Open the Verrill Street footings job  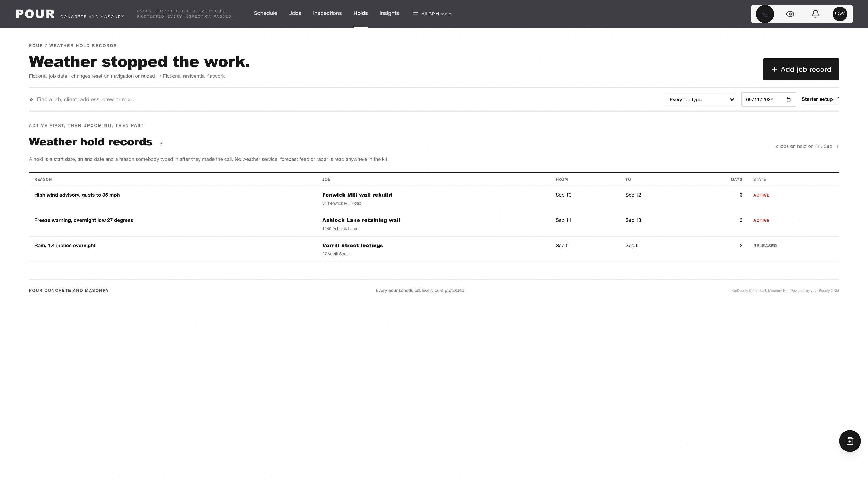pyautogui.click(x=352, y=245)
